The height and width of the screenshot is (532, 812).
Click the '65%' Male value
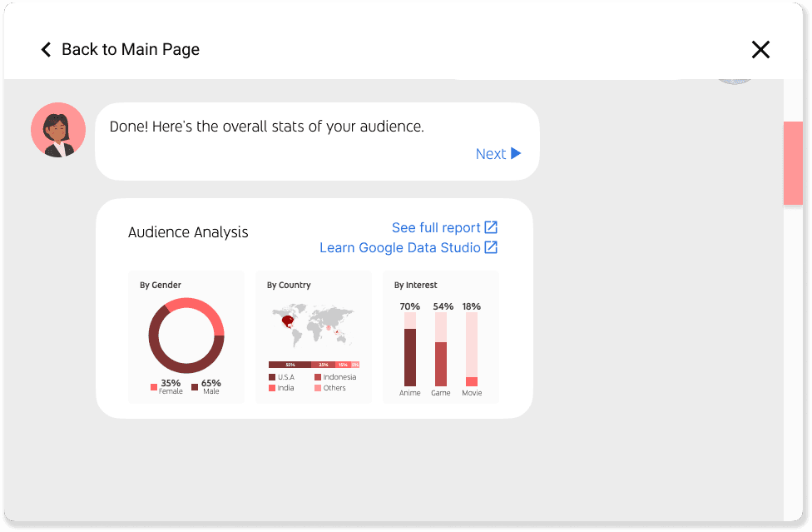point(211,383)
